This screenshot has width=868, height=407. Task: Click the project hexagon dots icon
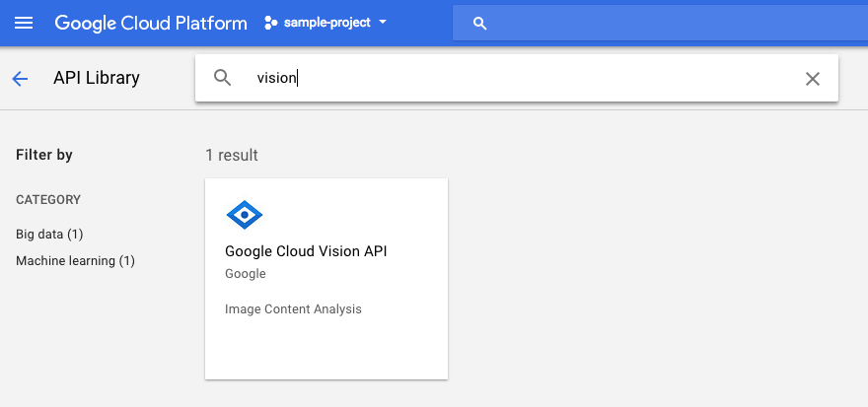271,23
